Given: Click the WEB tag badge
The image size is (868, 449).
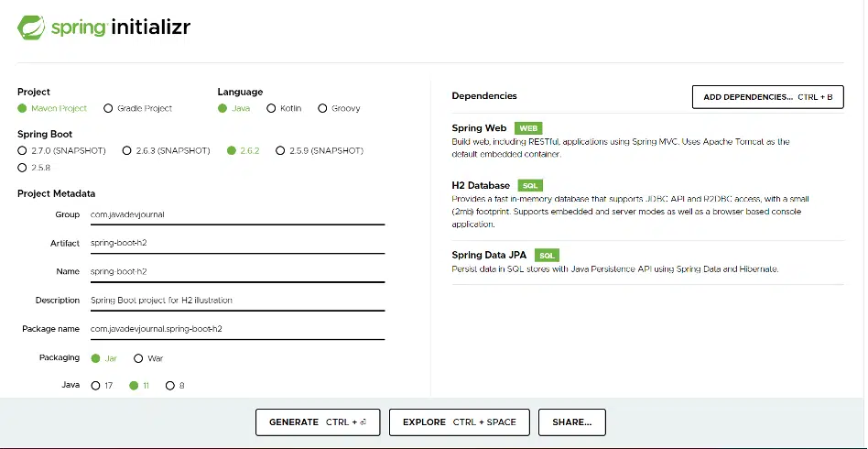Looking at the screenshot, I should 528,128.
